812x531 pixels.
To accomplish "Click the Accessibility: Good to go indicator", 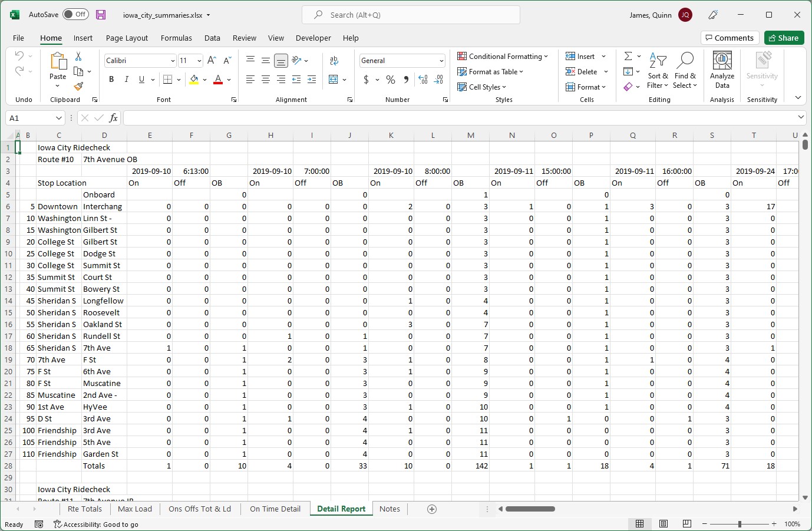I will click(96, 524).
